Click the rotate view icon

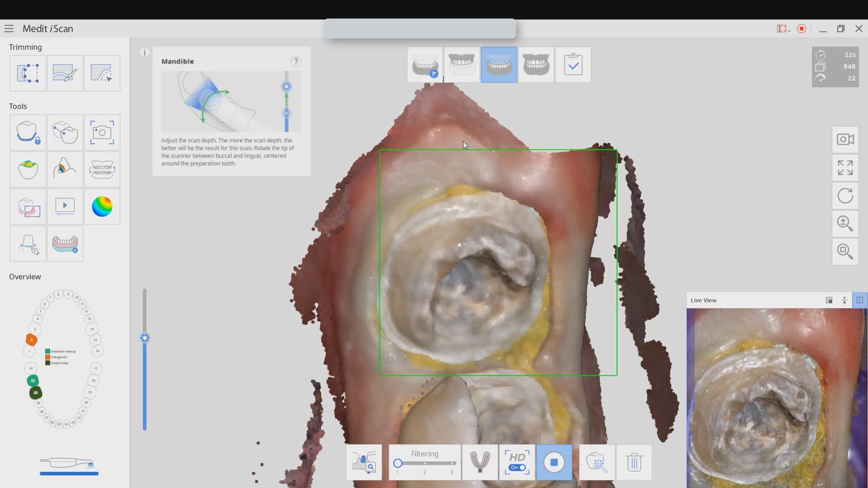(845, 196)
